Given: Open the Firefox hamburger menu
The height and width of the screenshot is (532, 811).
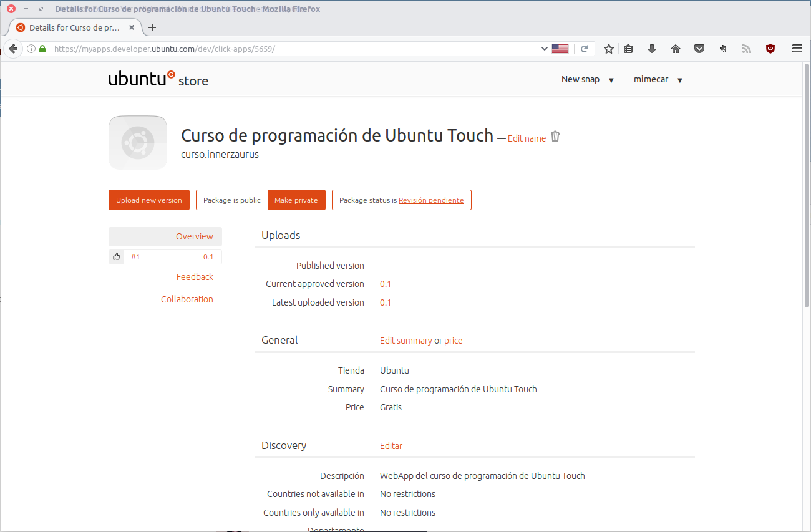Looking at the screenshot, I should [x=797, y=49].
